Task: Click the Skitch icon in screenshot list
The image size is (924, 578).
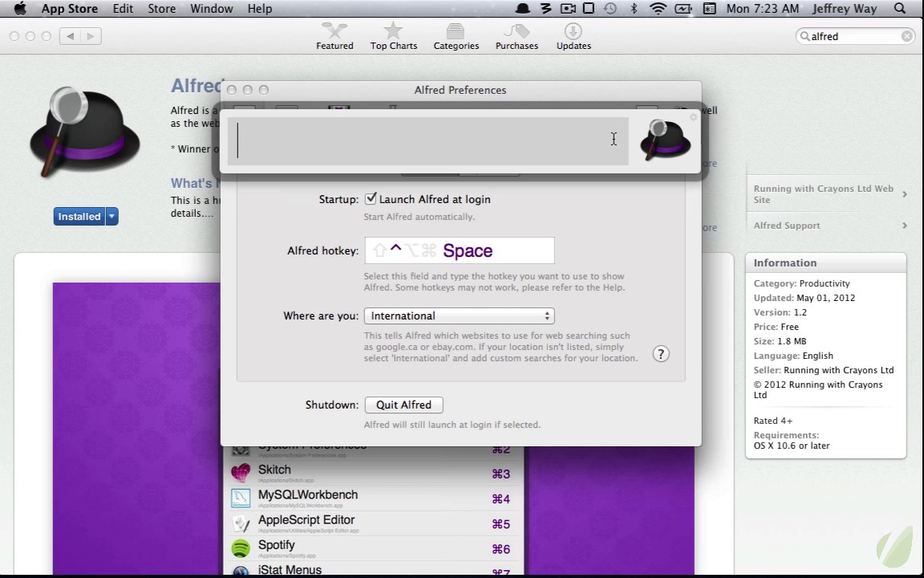Action: [241, 473]
